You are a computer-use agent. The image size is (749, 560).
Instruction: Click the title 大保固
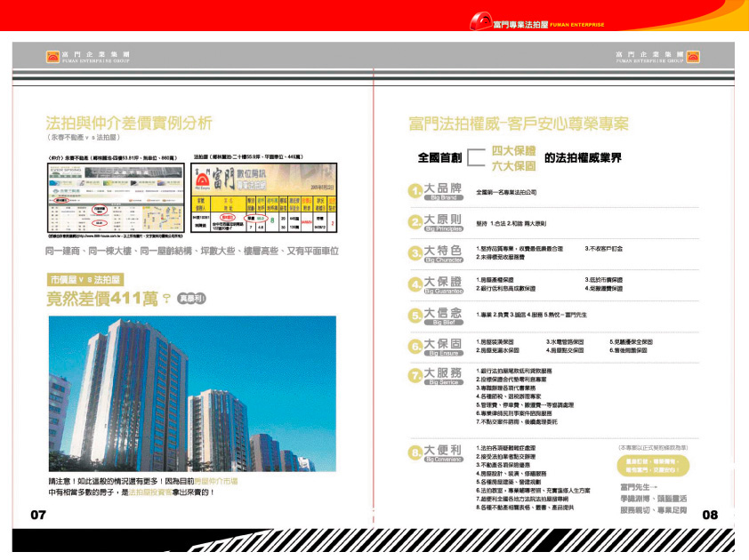tap(443, 344)
